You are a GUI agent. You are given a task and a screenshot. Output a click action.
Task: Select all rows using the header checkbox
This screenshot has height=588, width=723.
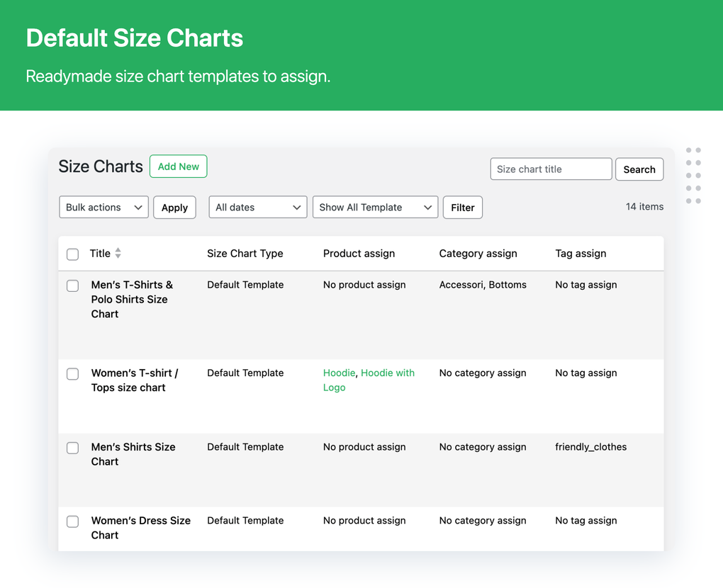(x=72, y=253)
